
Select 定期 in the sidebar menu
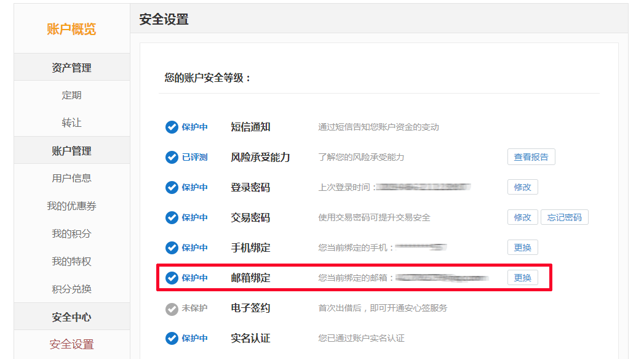[71, 95]
